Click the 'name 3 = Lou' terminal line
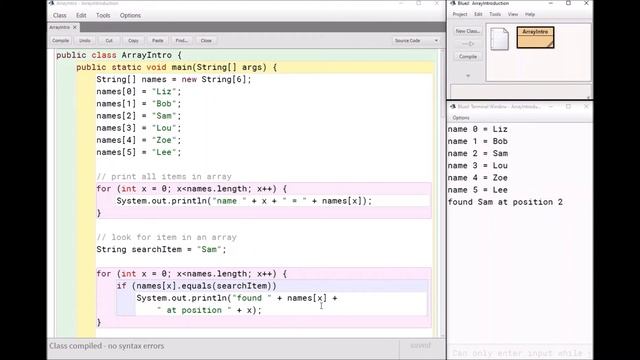The image size is (640, 360). [478, 166]
